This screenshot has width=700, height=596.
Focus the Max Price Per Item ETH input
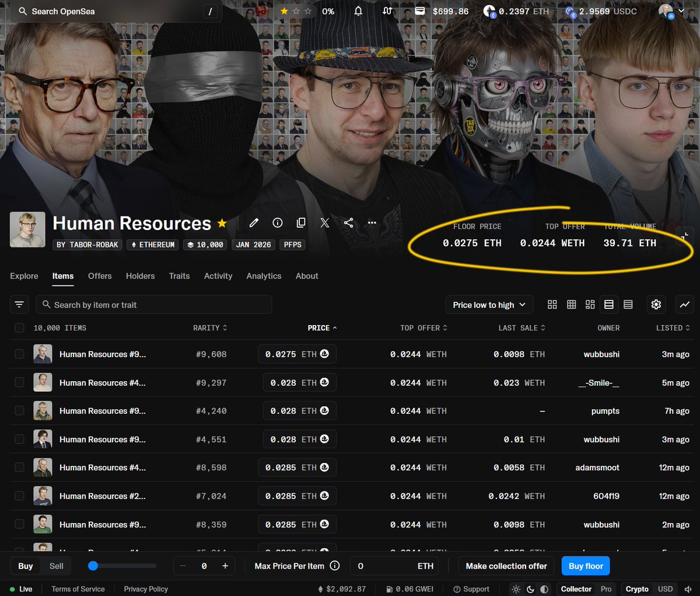(395, 566)
